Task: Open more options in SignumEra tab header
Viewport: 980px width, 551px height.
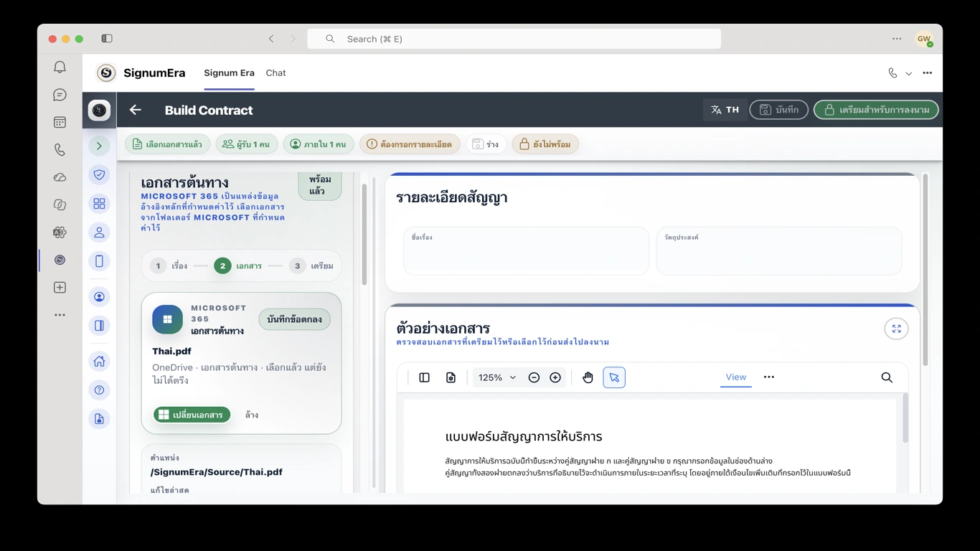Action: coord(928,73)
